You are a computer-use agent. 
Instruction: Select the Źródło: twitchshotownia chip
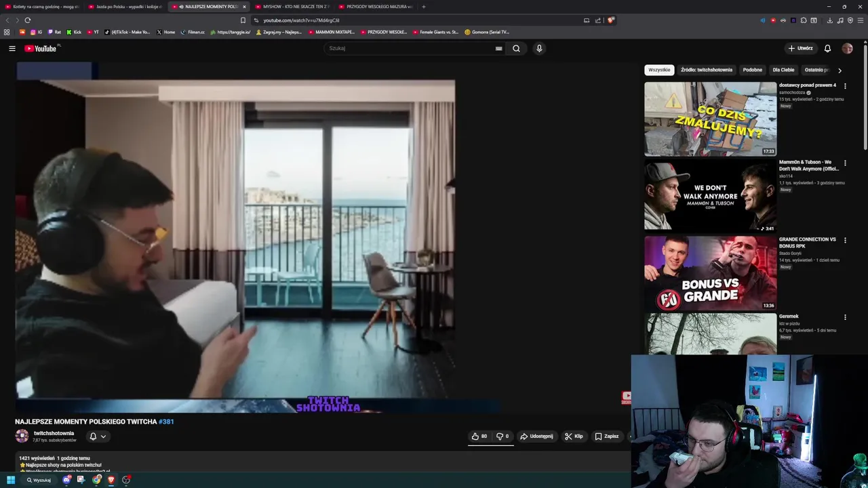[707, 70]
